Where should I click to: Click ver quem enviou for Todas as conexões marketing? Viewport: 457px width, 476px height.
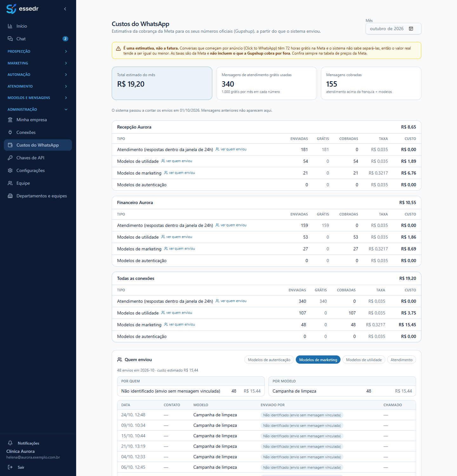[x=180, y=324]
